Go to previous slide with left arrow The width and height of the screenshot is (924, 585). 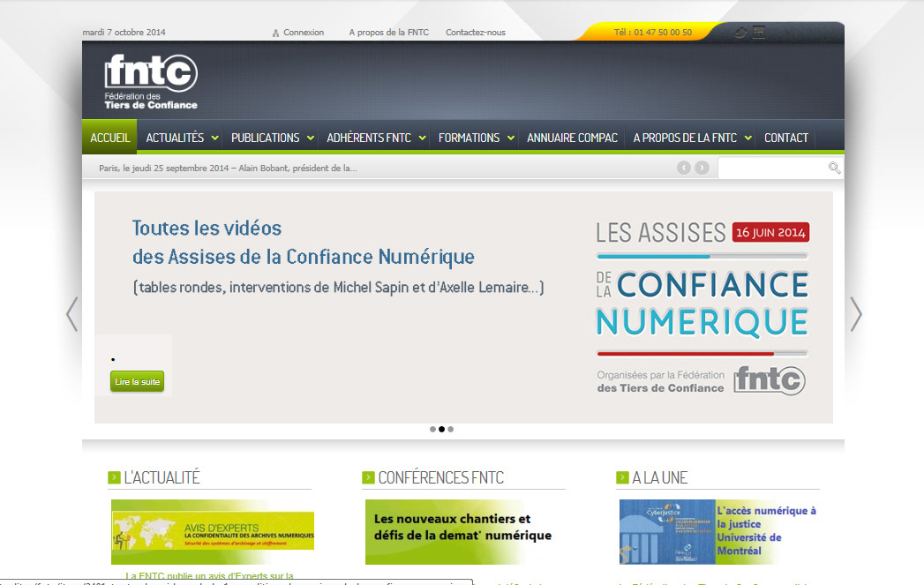(x=71, y=314)
